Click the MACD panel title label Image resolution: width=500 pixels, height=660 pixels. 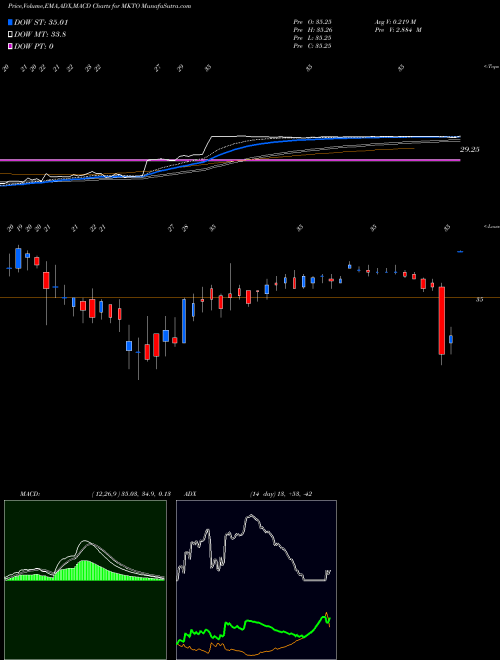30,494
